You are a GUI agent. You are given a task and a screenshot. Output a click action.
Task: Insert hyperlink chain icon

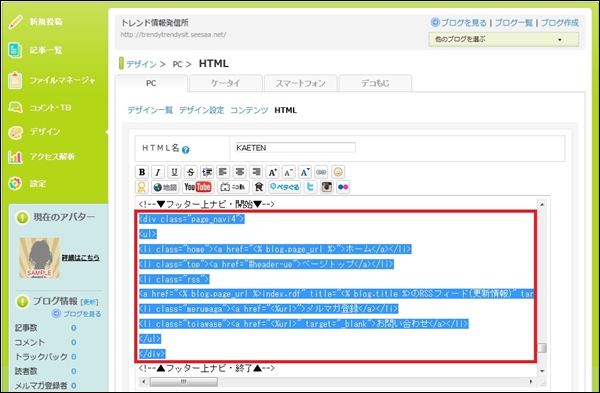click(x=321, y=172)
